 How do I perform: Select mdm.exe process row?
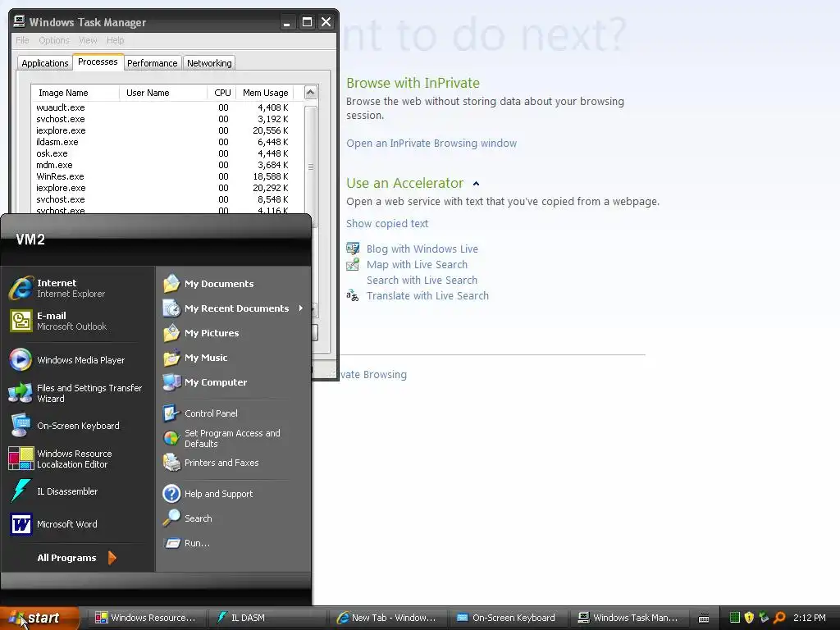pyautogui.click(x=163, y=165)
